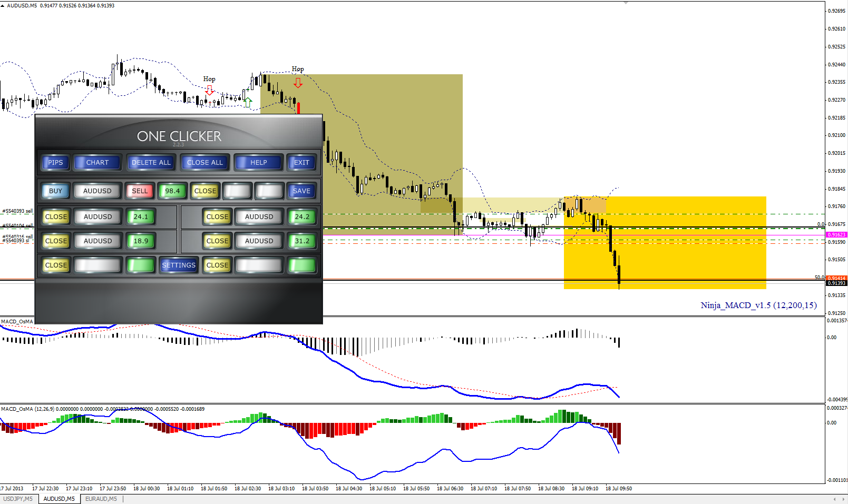848x504 pixels.
Task: Click the green 24.1 value button
Action: coord(141,217)
